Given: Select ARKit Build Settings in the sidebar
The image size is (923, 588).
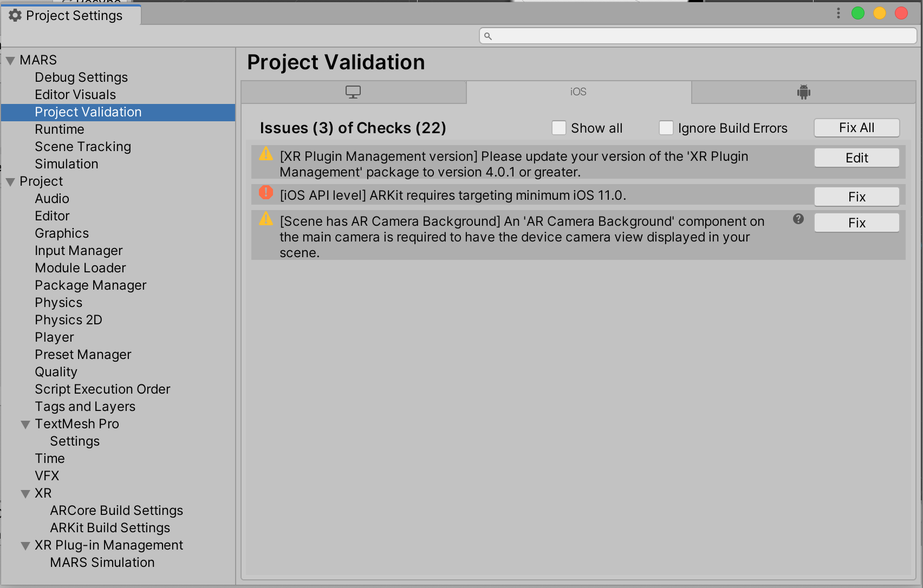Looking at the screenshot, I should (110, 527).
